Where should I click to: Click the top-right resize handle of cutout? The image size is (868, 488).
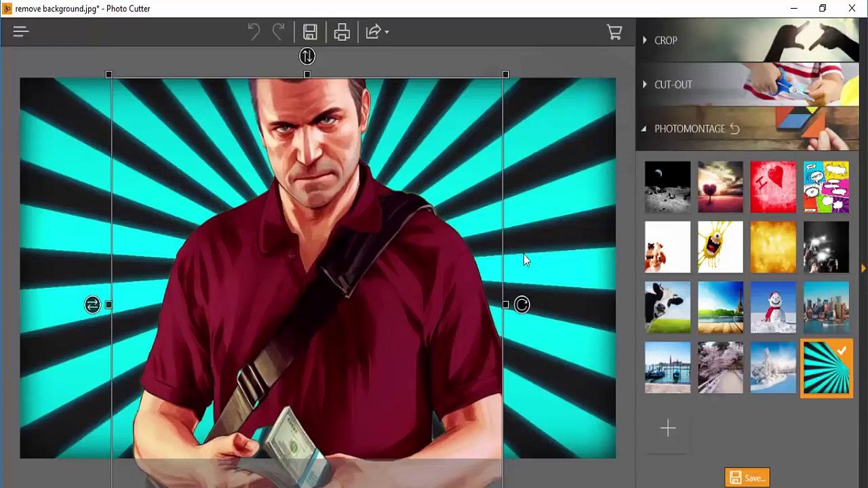505,75
